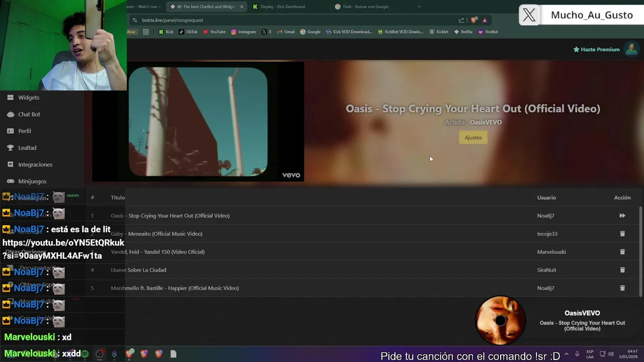Click the queue list scrollbar
Screen dimensions: 644x362
[640, 251]
